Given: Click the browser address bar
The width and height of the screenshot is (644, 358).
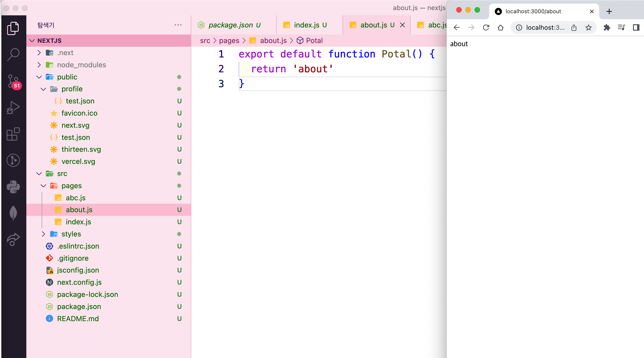Looking at the screenshot, I should pyautogui.click(x=545, y=27).
